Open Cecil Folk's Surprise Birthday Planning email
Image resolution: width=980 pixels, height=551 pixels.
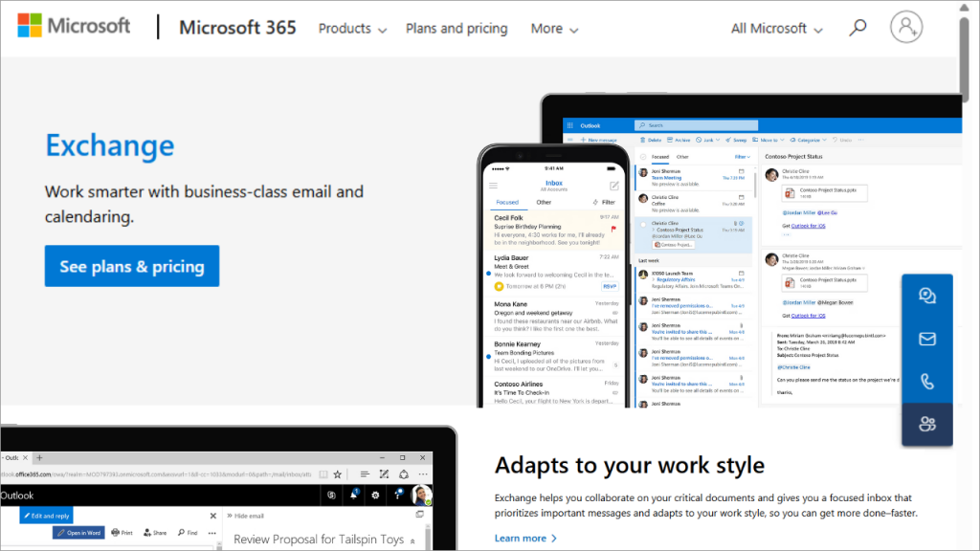555,230
